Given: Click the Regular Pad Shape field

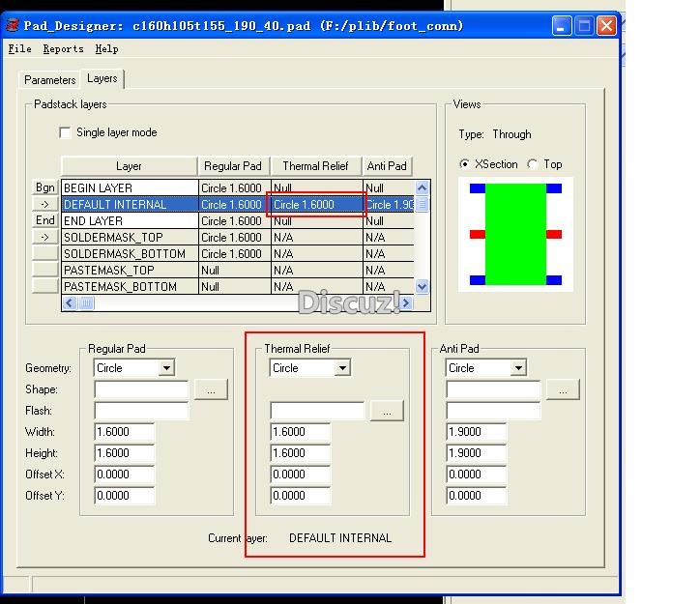Looking at the screenshot, I should [x=141, y=389].
